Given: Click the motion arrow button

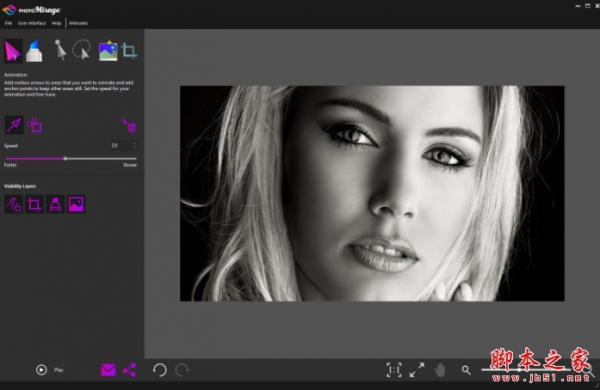Looking at the screenshot, I should tap(14, 125).
